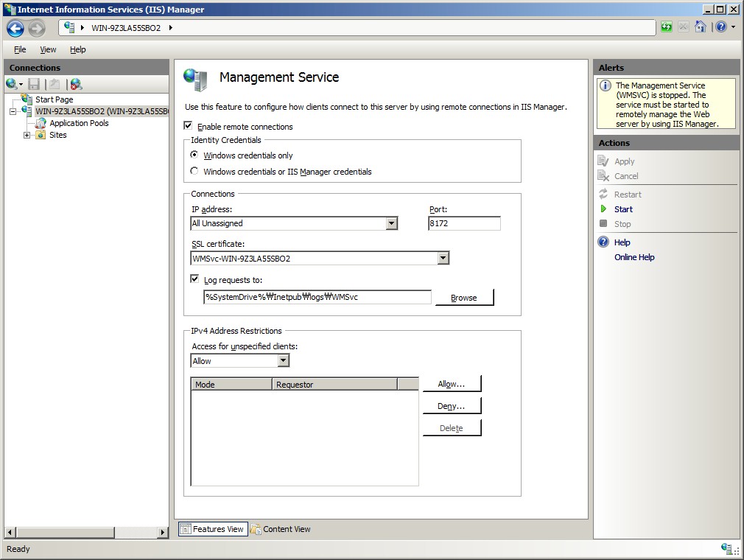Open the Create New Connection dropdown arrow
Viewport: 744px width, 560px height.
[21, 85]
